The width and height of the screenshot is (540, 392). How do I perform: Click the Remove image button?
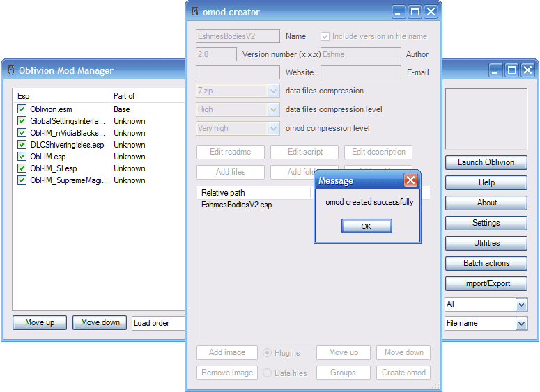pos(227,373)
